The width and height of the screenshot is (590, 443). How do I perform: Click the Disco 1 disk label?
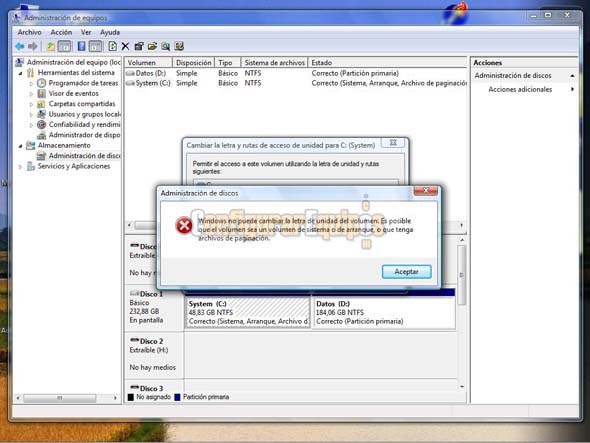click(151, 294)
